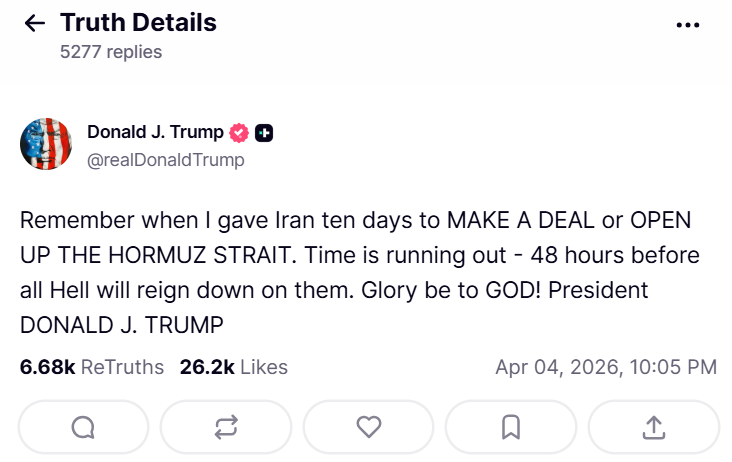Image resolution: width=732 pixels, height=462 pixels.
Task: Open the Donald J. Trump display name
Action: [155, 131]
